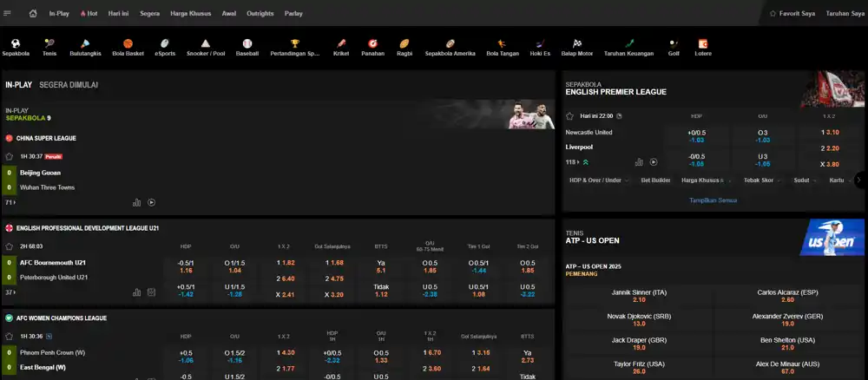This screenshot has height=380, width=868.
Task: Select the Panahan sport icon
Action: click(x=372, y=43)
